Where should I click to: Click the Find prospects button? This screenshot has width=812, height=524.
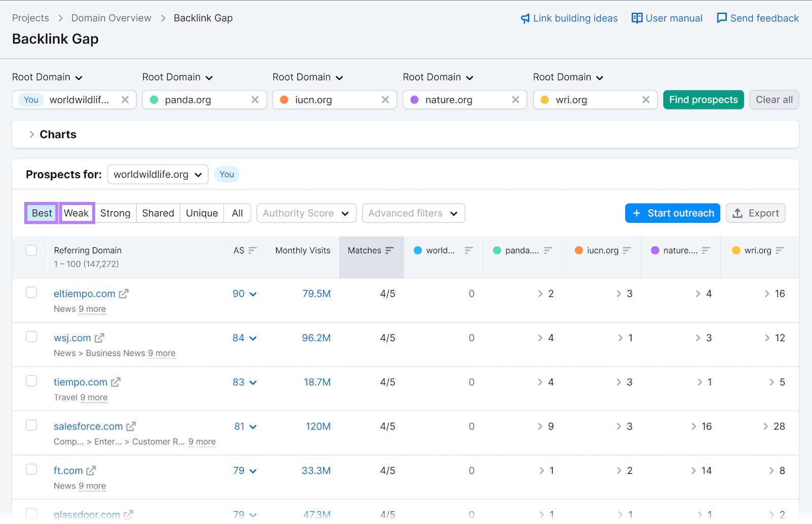pos(703,100)
